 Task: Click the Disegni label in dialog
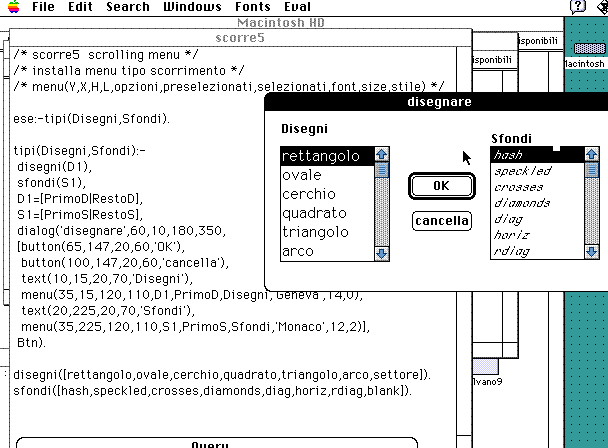[304, 129]
